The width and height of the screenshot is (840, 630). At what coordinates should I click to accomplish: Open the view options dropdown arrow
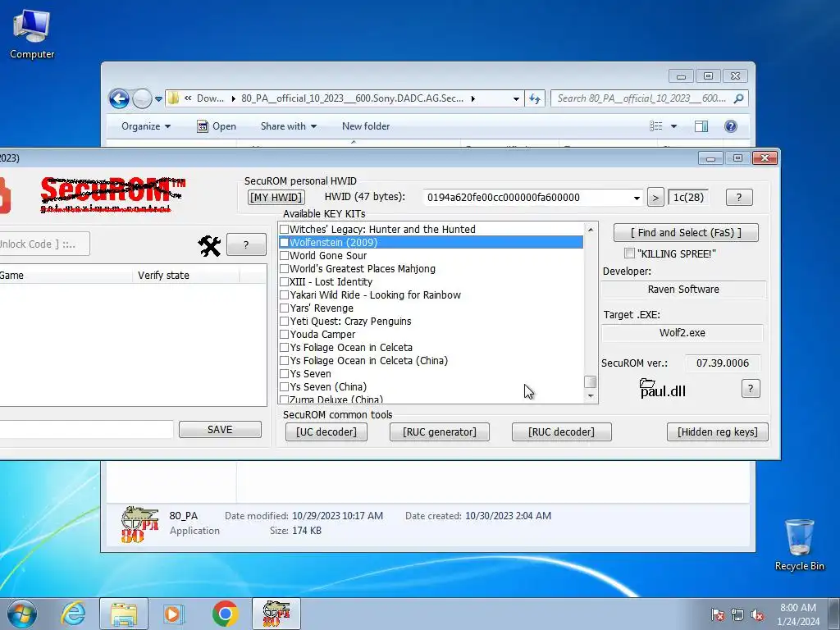(x=674, y=126)
